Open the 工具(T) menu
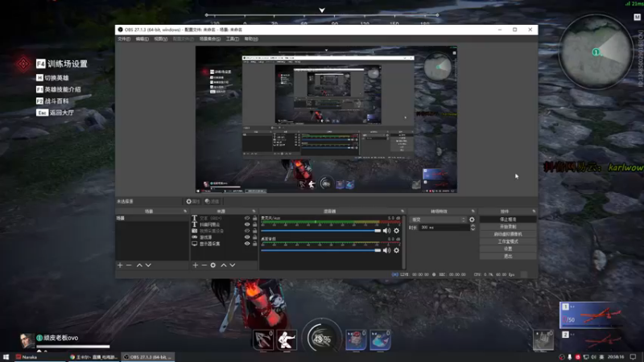Viewport: 644px width, 362px height. pyautogui.click(x=233, y=39)
